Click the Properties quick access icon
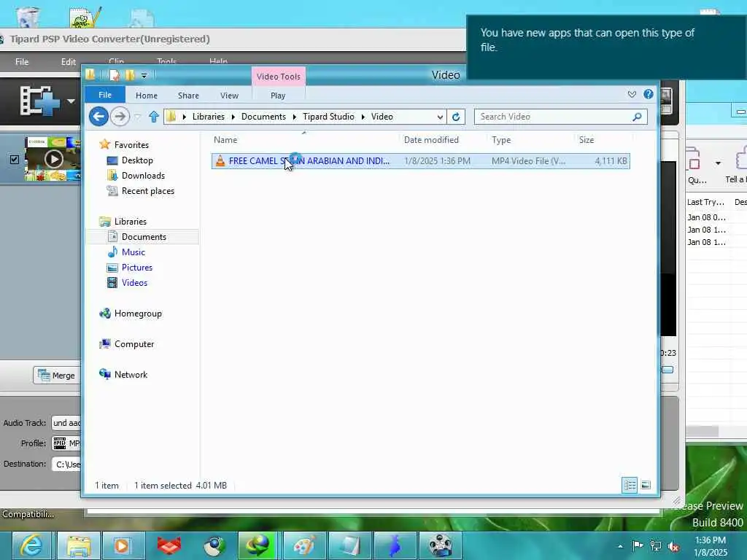This screenshot has width=747, height=560. (x=115, y=75)
